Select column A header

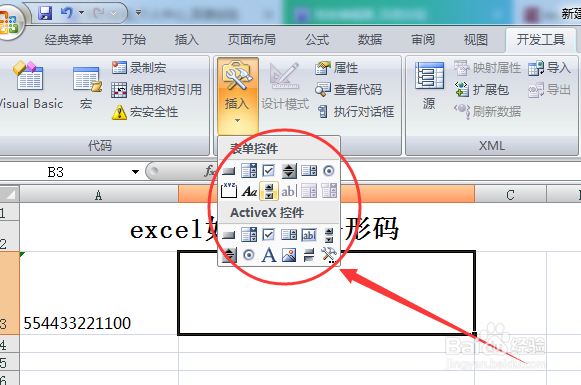tap(99, 194)
